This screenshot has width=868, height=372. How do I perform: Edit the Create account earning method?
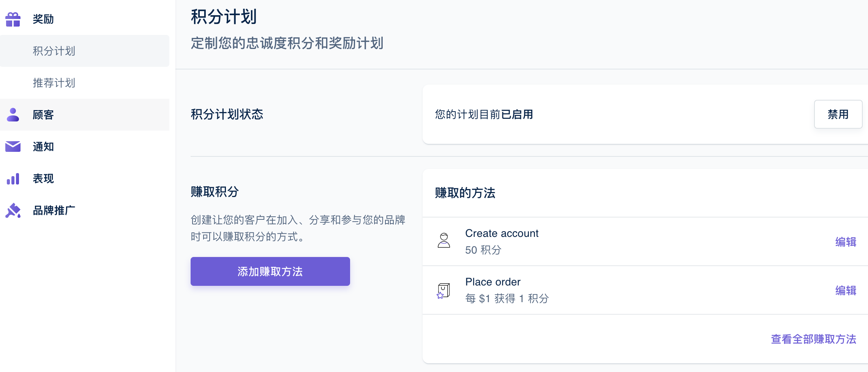coord(845,242)
